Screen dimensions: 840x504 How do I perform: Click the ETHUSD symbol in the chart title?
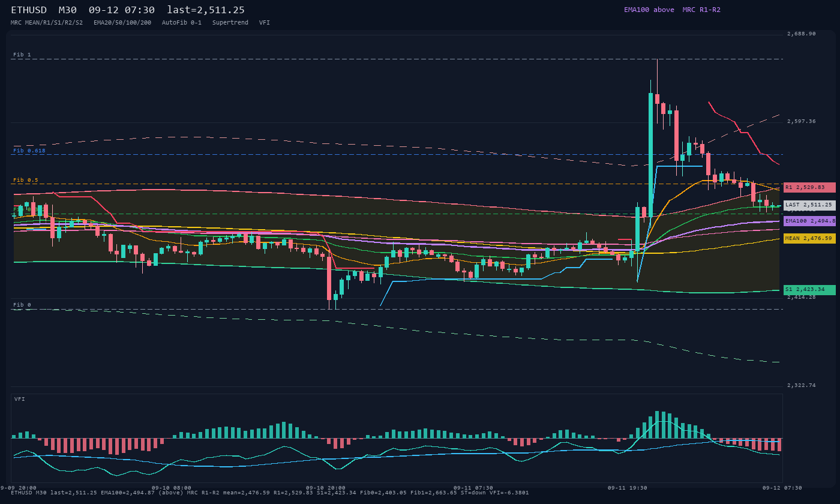click(29, 10)
